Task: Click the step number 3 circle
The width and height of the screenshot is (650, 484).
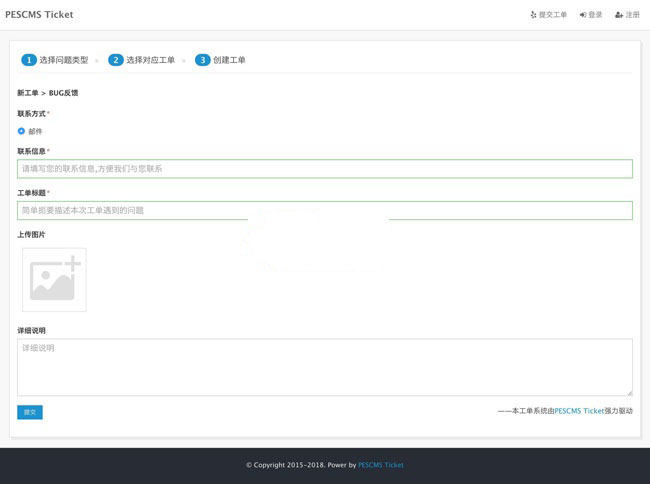Action: [203, 60]
